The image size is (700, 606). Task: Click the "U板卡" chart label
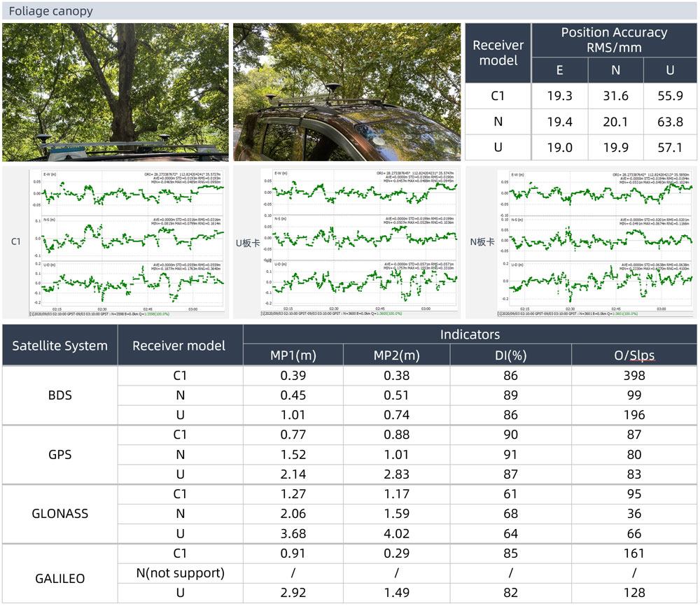coord(247,244)
